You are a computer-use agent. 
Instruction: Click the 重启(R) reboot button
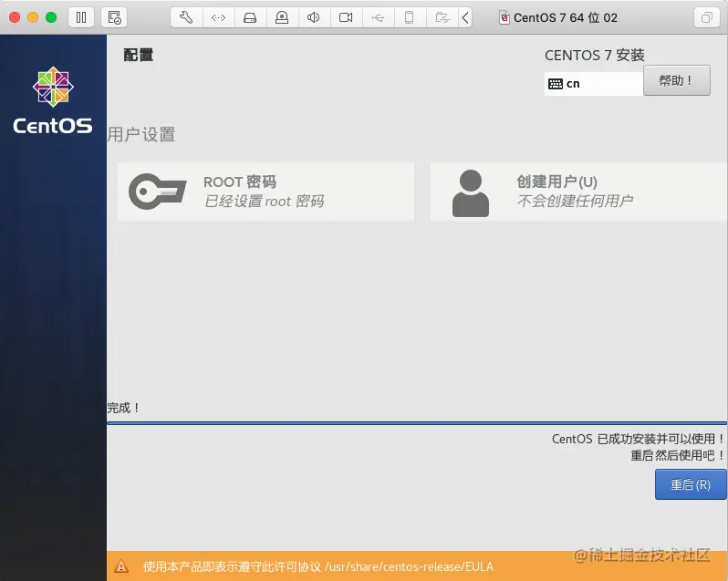point(691,484)
